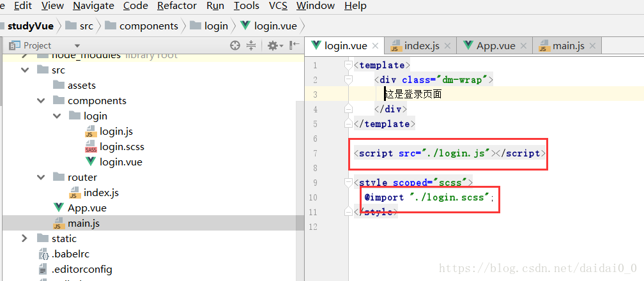This screenshot has width=644, height=281.
Task: Open the Window menu
Action: [x=316, y=6]
